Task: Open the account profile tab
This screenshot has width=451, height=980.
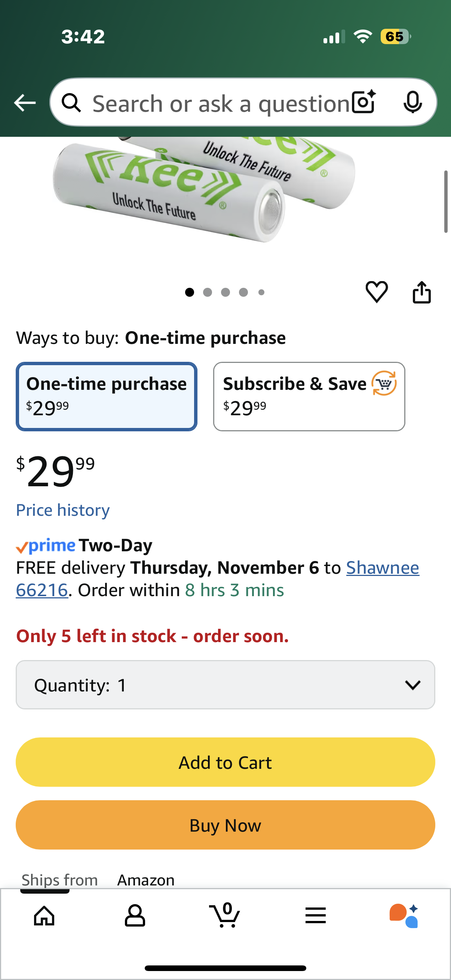Action: click(135, 915)
